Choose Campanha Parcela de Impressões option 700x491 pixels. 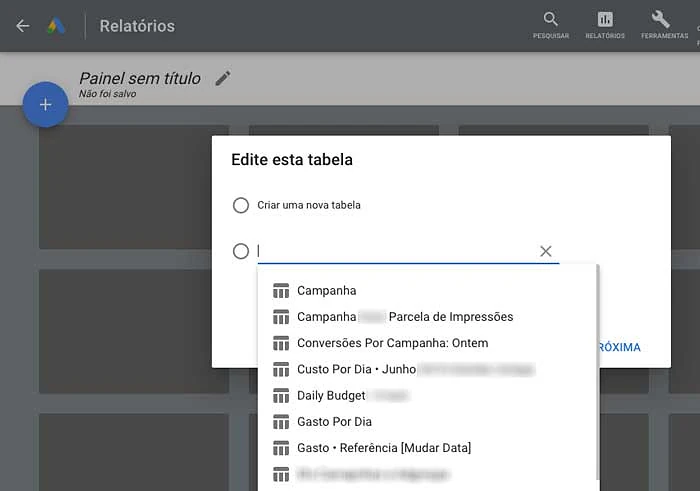click(427, 317)
